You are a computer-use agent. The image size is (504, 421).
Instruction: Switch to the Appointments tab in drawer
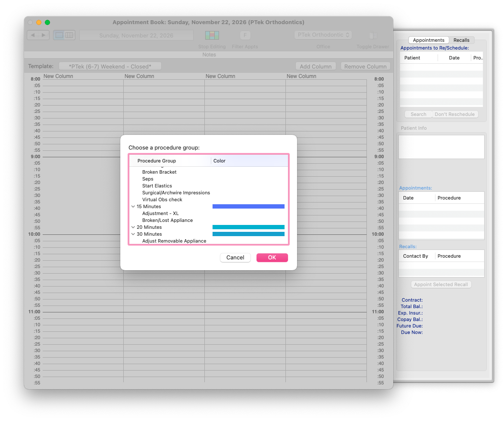point(429,40)
